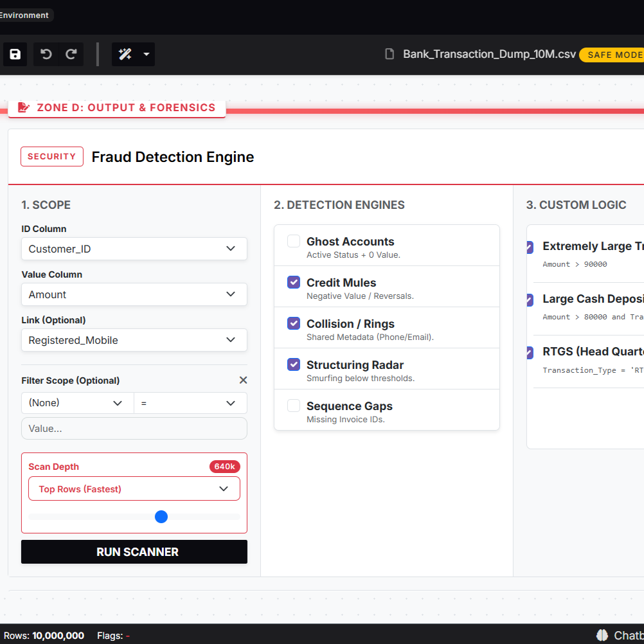Toggle the Sequence Gaps checkbox
Viewport: 644px width, 644px height.
pyautogui.click(x=294, y=406)
